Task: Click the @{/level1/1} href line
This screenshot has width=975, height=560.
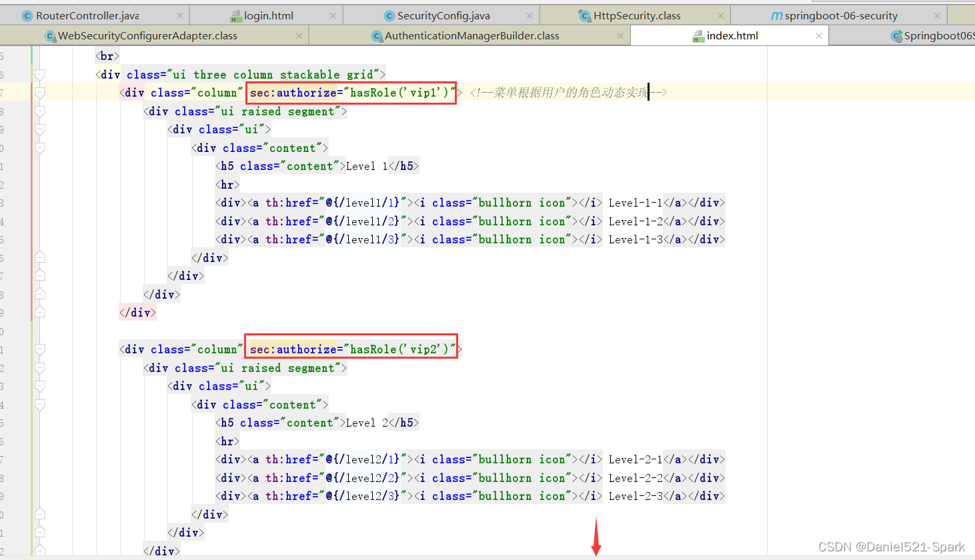Action: pos(470,203)
